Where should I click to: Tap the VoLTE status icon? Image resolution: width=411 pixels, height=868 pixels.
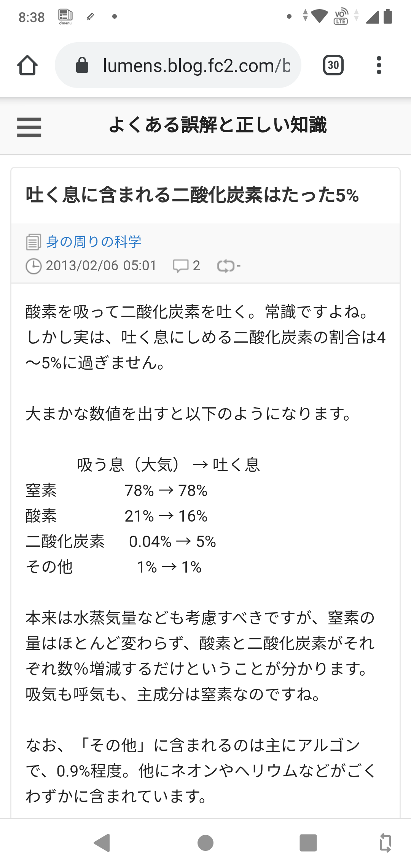click(x=341, y=16)
